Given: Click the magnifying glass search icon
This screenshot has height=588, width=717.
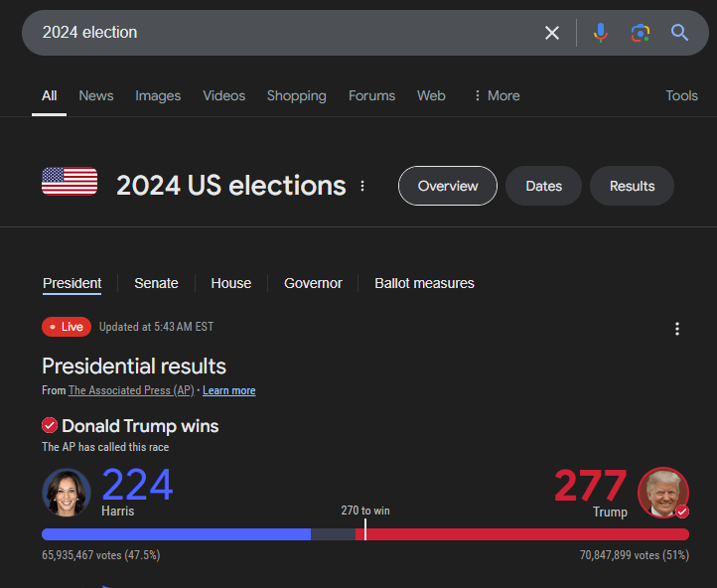Looking at the screenshot, I should [x=679, y=33].
